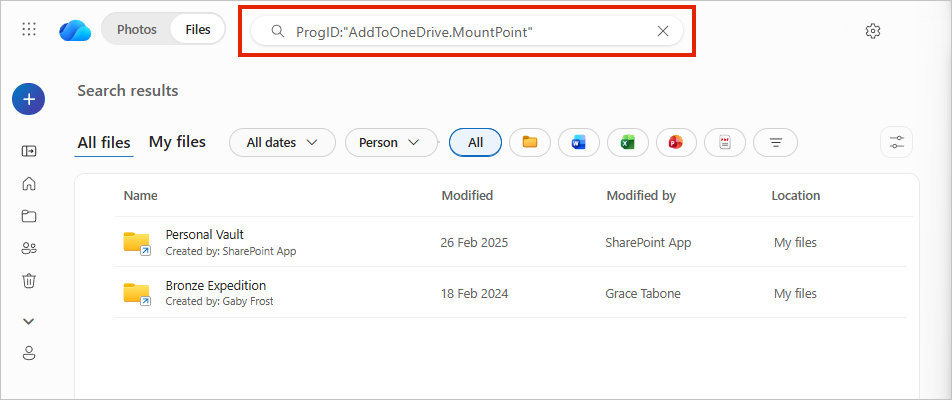Screen dimensions: 952x400
Task: Open My files location for Personal Vault
Action: (x=795, y=243)
